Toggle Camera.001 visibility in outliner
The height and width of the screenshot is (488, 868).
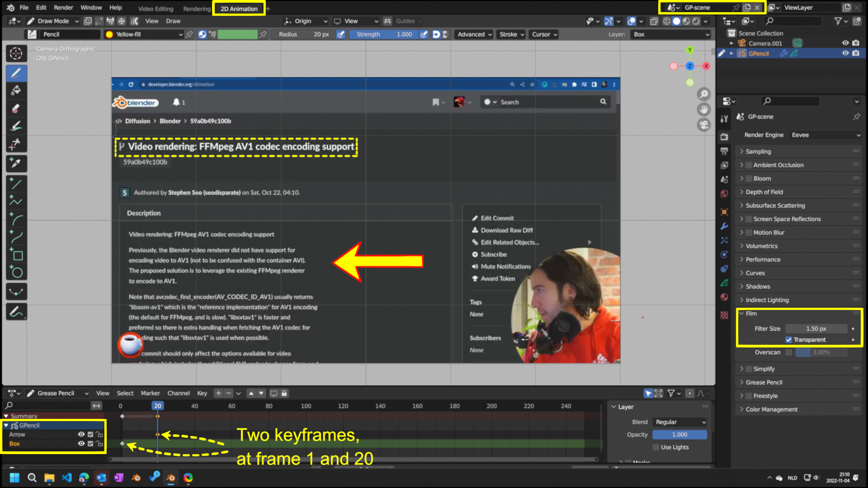tap(845, 43)
